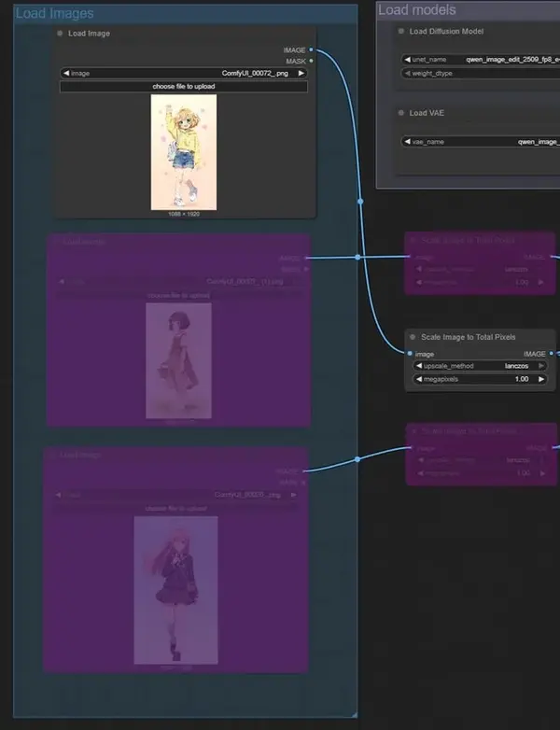This screenshot has height=730, width=560.
Task: Click the bypassed pink-haired girl preview thumbnail
Action: click(x=175, y=590)
